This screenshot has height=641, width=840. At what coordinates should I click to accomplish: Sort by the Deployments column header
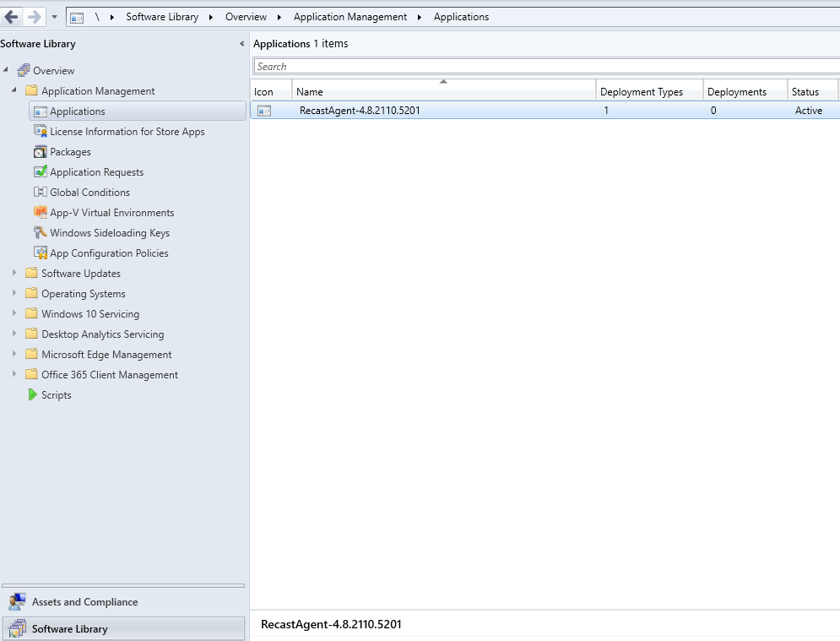745,92
